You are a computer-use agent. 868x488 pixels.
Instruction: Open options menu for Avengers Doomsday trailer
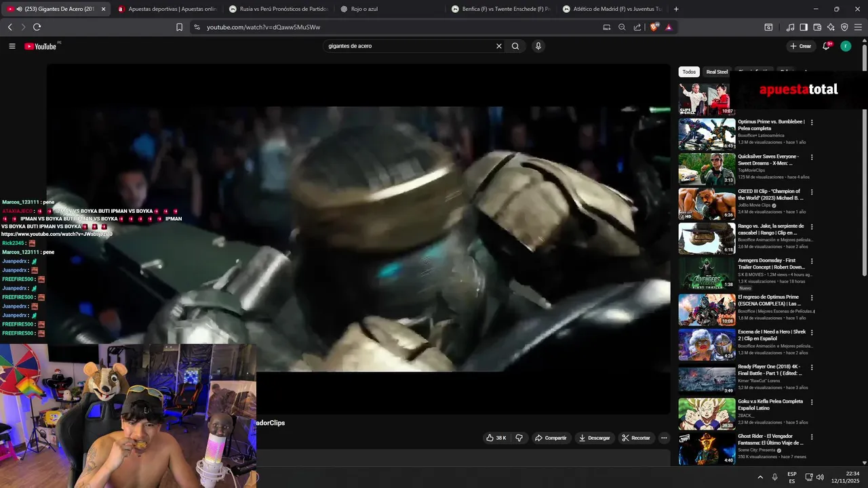tap(812, 261)
